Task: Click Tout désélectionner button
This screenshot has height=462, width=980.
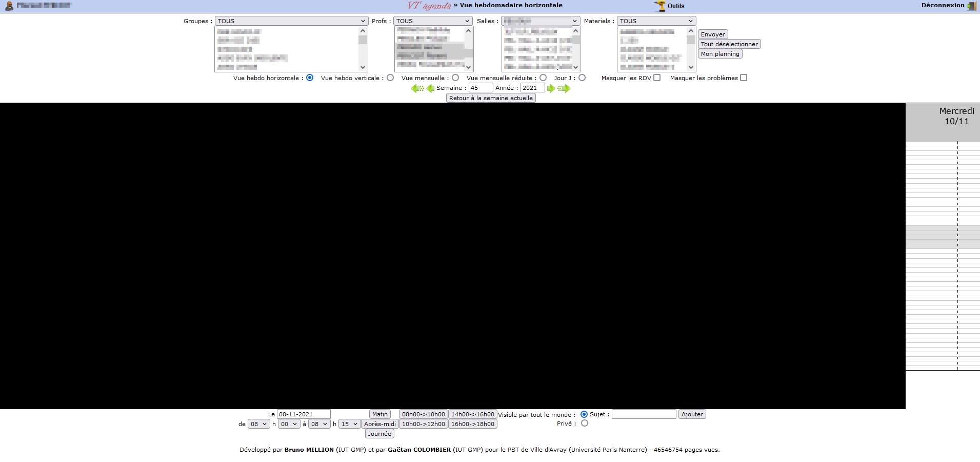Action: [729, 44]
